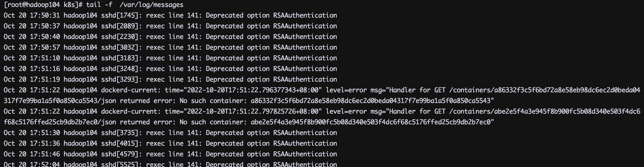The width and height of the screenshot is (644, 167).
Task: Click the word tail in the command line
Action: (93, 5)
